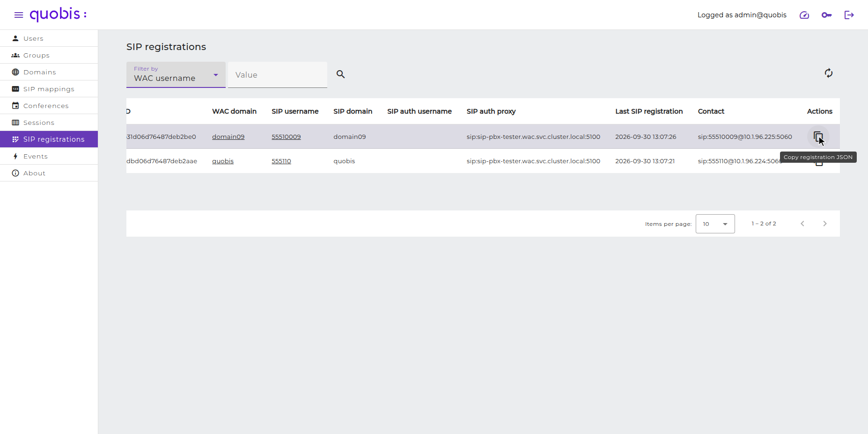Image resolution: width=868 pixels, height=434 pixels.
Task: Open the domain09 WAC domain link
Action: point(228,137)
